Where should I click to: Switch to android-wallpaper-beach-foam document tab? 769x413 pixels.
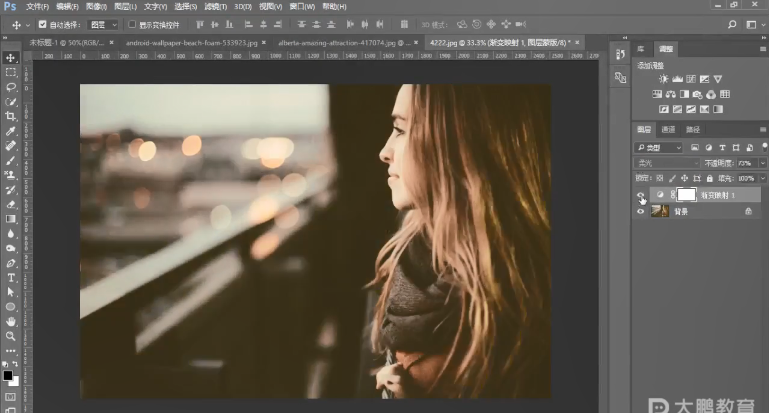(174, 43)
